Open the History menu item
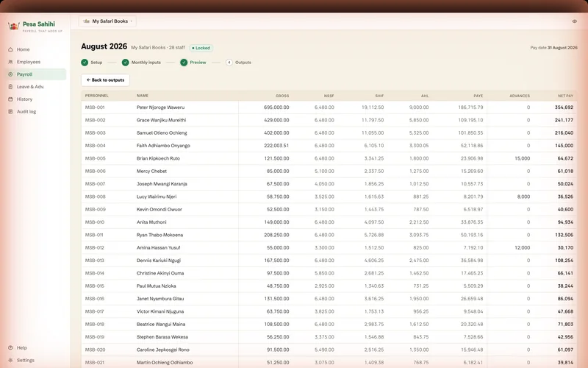Viewport: 588px width, 368px height. point(37,99)
